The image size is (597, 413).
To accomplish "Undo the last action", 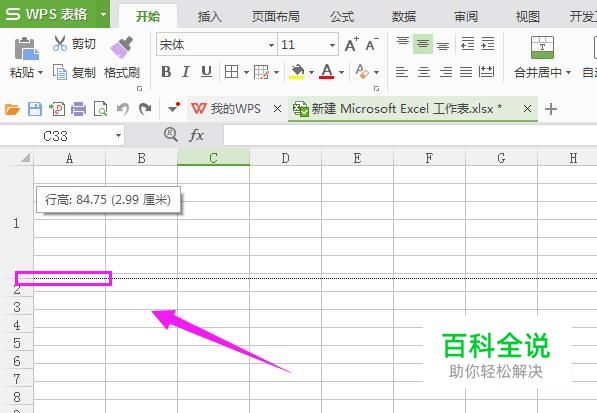I will [123, 109].
